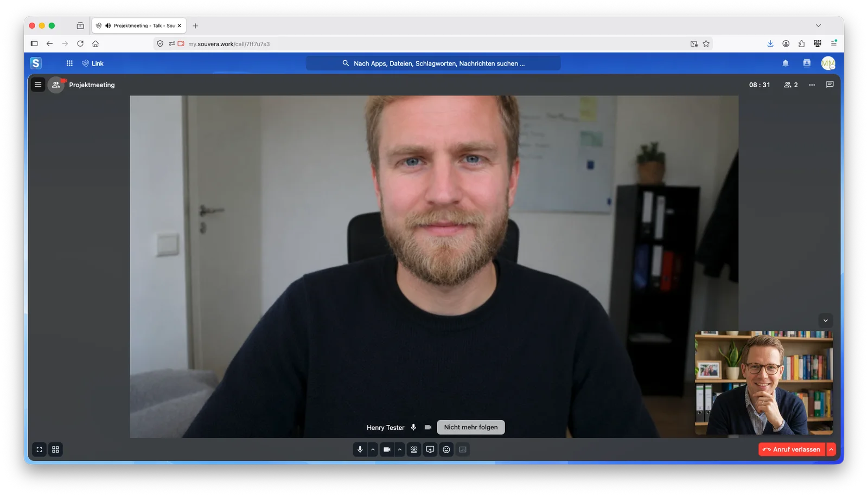Open the contacts menu icon
Image resolution: width=868 pixels, height=496 pixels.
click(807, 63)
